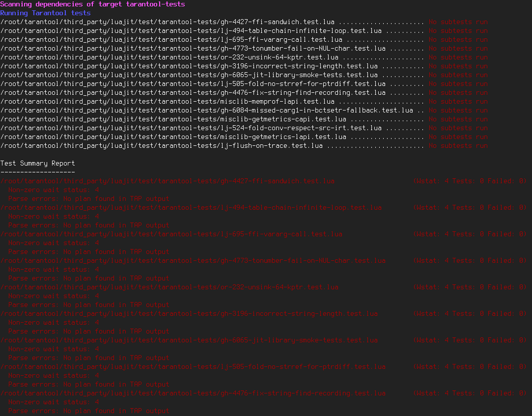Click red gh-4476-fix-string-find-recording.test.lua summary path

[193, 393]
